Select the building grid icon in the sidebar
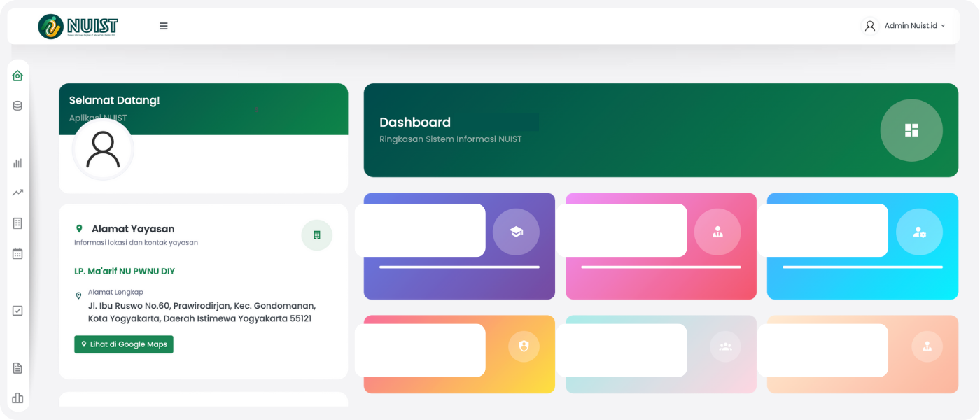The height and width of the screenshot is (420, 980). coord(17,223)
